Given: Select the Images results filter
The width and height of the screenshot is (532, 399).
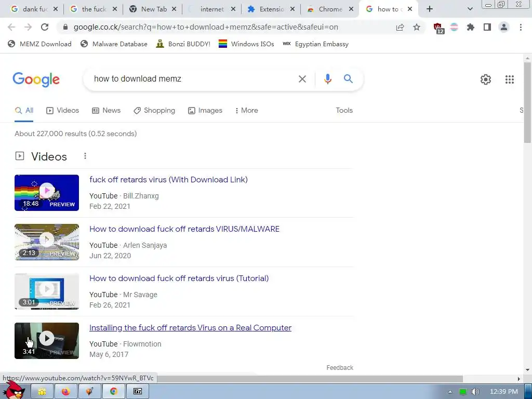Looking at the screenshot, I should [x=205, y=111].
